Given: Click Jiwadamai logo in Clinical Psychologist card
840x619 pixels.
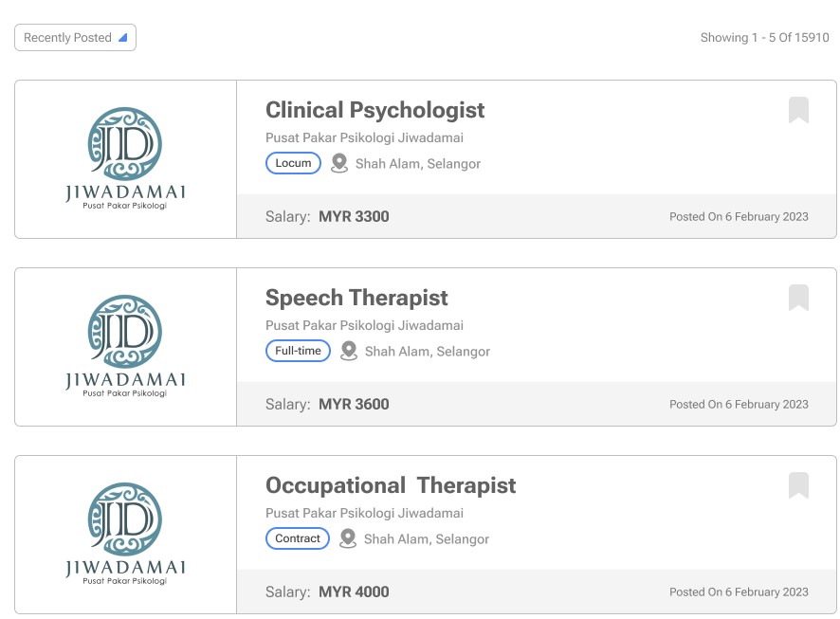Looking at the screenshot, I should click(x=125, y=158).
